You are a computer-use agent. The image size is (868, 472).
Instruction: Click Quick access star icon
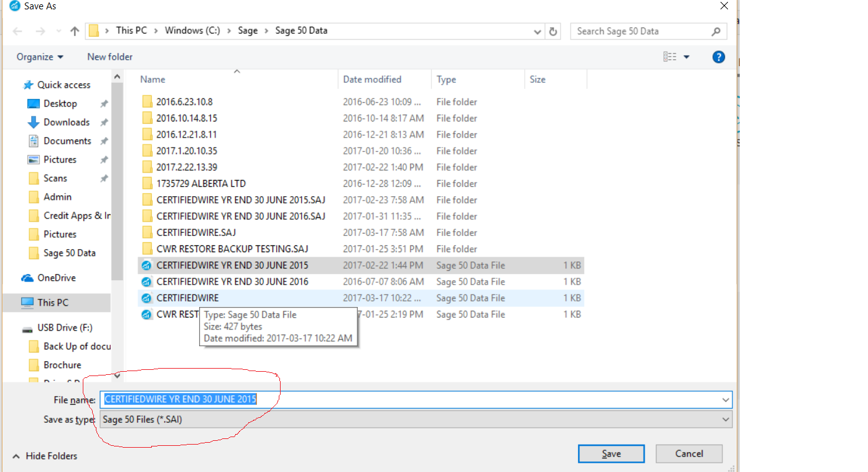pyautogui.click(x=27, y=85)
